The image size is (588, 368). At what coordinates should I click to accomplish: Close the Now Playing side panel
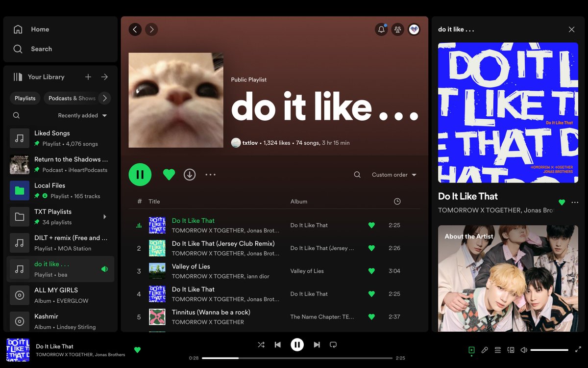coord(571,29)
